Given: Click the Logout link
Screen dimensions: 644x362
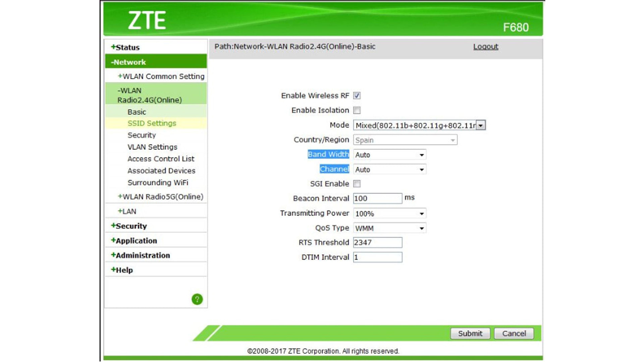Looking at the screenshot, I should coord(486,46).
